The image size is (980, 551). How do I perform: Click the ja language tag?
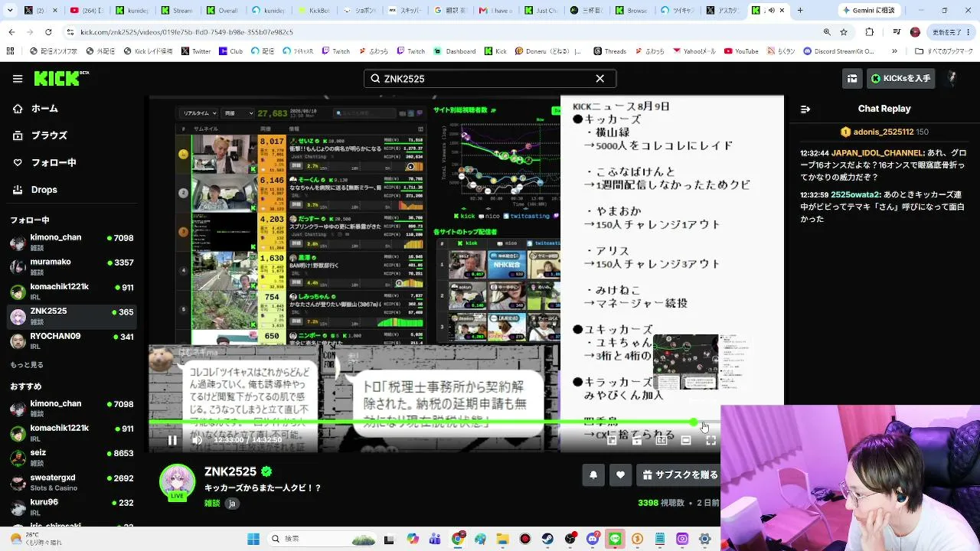(232, 504)
